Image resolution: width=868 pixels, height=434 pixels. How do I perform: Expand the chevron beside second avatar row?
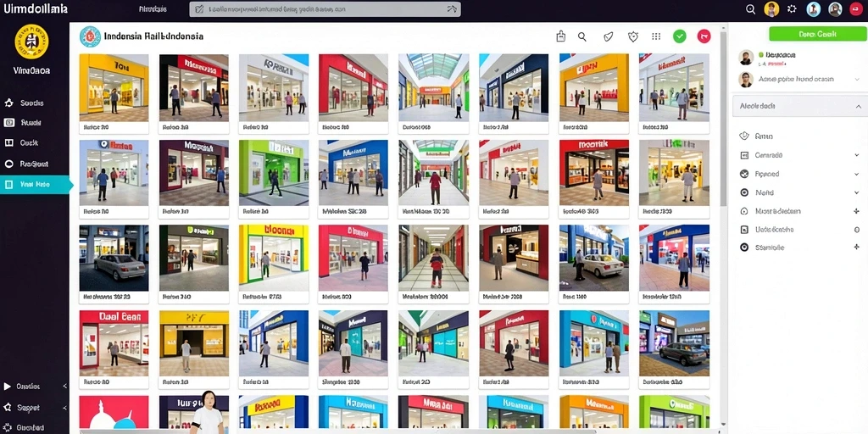click(857, 80)
